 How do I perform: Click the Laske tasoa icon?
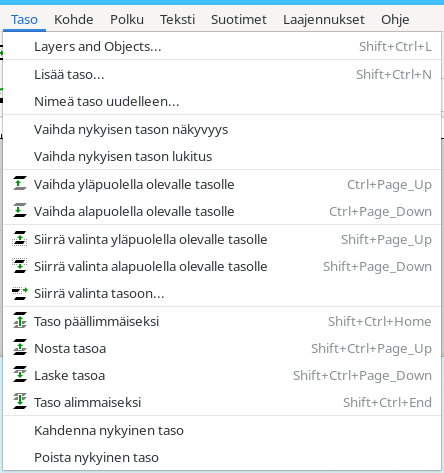click(x=20, y=375)
